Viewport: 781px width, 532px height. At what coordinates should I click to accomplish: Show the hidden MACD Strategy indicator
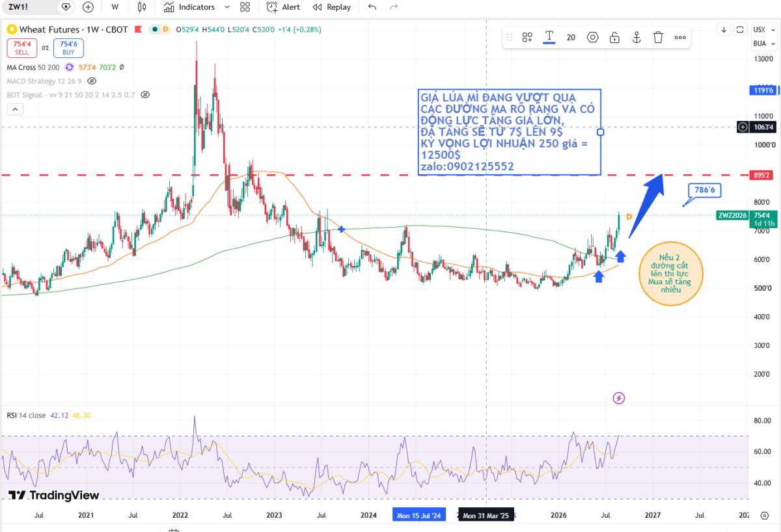pyautogui.click(x=92, y=81)
